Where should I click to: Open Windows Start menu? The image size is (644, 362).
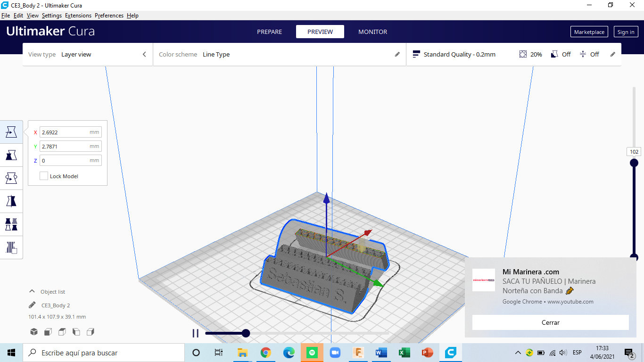[11, 353]
